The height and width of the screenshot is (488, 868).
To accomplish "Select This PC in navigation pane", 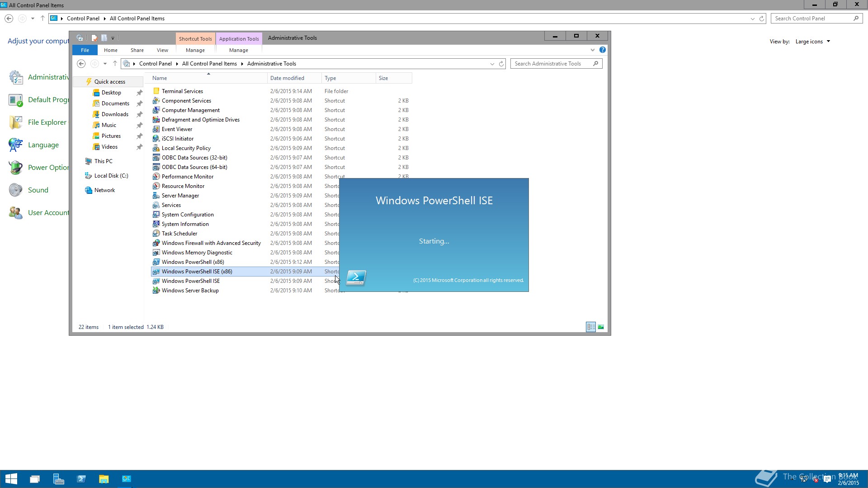I will [x=103, y=161].
